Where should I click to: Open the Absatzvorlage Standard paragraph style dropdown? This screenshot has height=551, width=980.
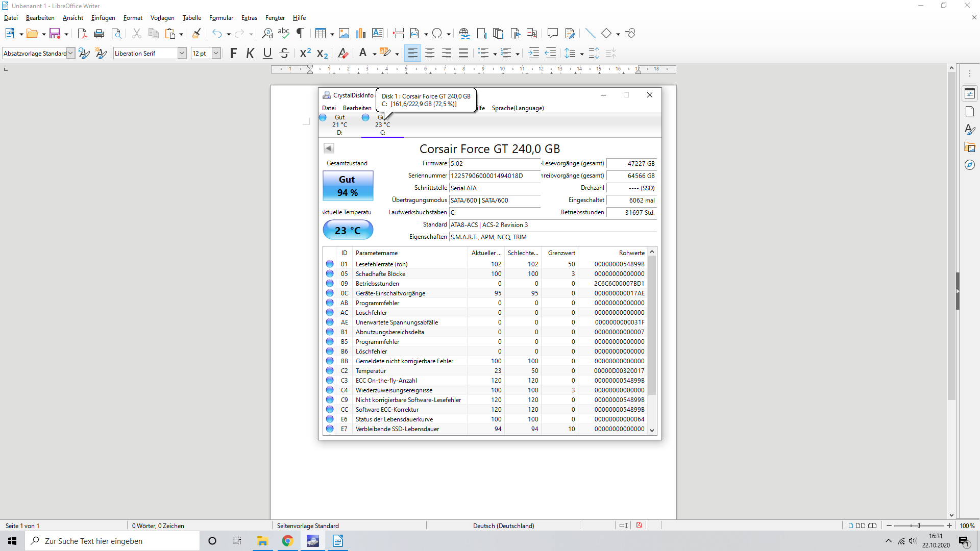pos(70,53)
